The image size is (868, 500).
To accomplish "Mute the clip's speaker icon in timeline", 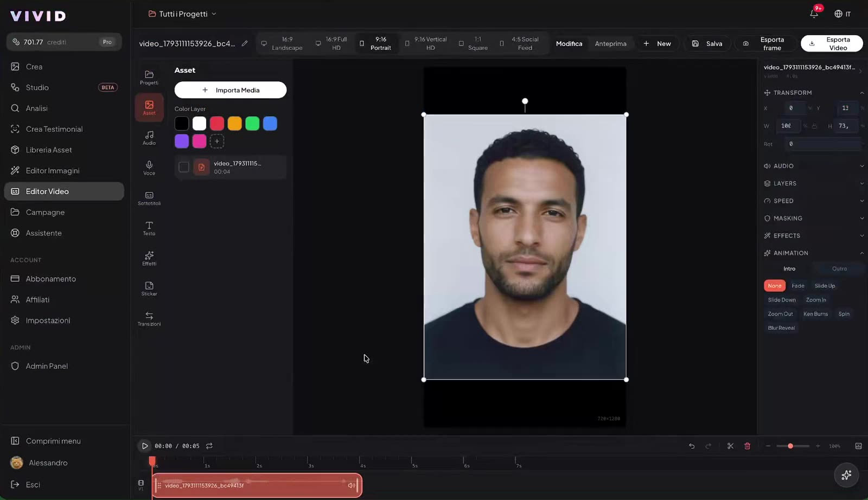I will (x=352, y=485).
